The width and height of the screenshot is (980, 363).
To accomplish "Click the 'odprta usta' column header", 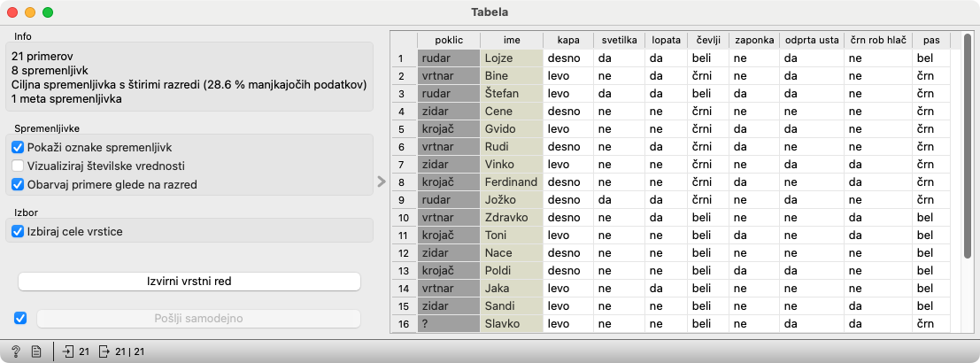I will (x=810, y=41).
